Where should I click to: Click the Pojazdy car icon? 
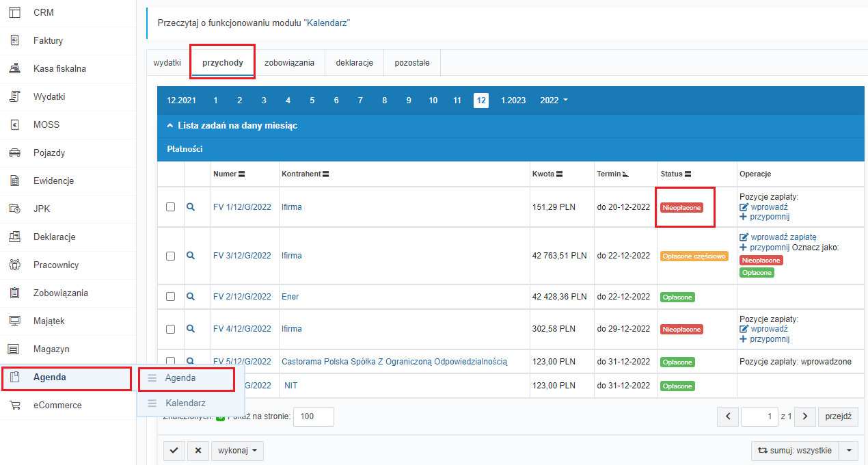click(x=14, y=152)
